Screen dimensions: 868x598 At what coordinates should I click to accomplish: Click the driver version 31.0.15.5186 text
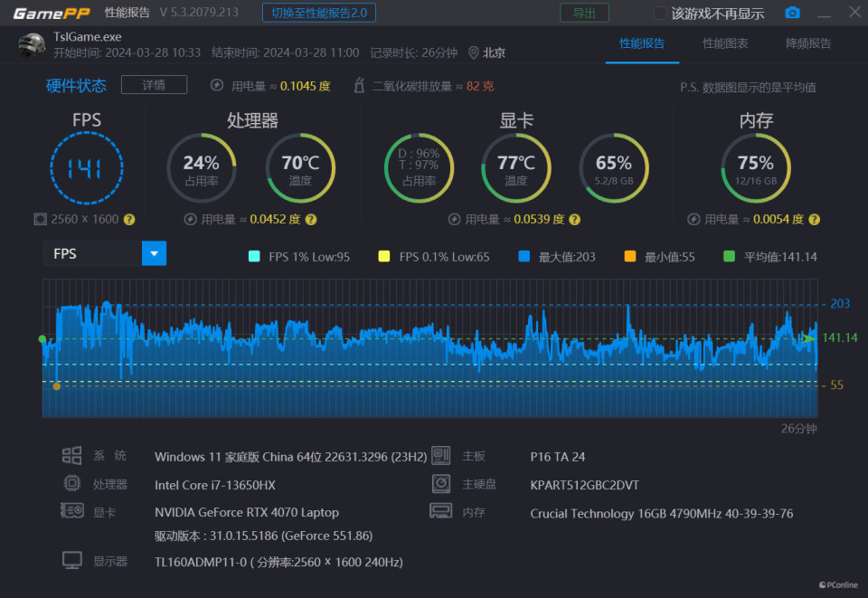pos(263,536)
